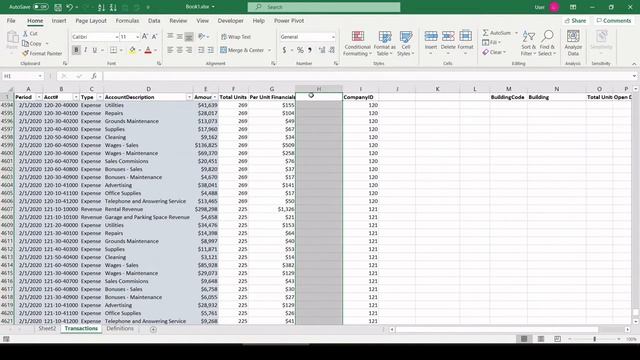Open the font name dropdown
The height and width of the screenshot is (360, 640).
[116, 37]
